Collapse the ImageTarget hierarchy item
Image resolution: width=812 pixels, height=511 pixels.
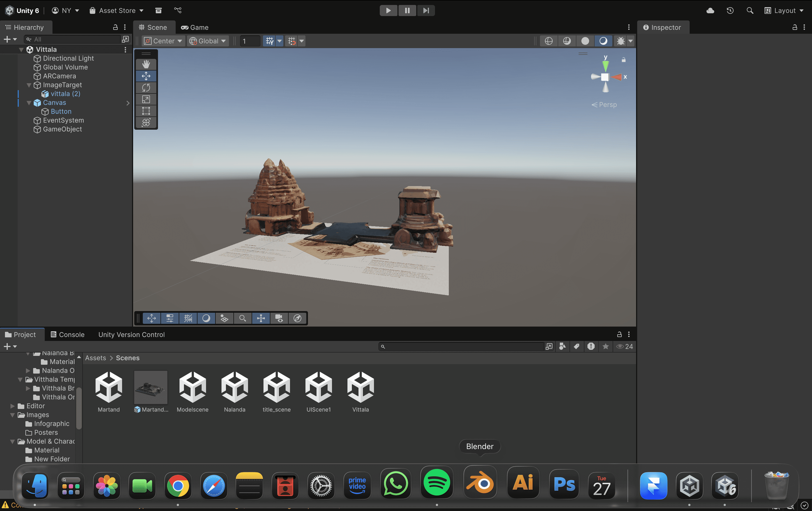pyautogui.click(x=29, y=85)
